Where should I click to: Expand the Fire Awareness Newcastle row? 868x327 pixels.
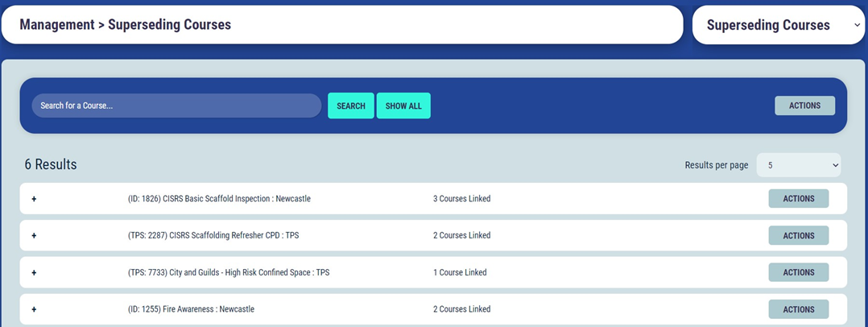click(x=34, y=309)
